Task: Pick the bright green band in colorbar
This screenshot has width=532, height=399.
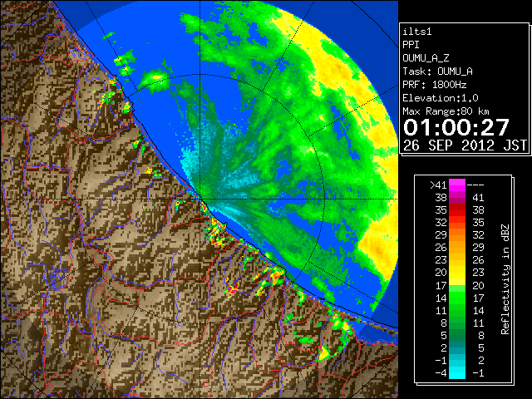Action: tap(457, 298)
